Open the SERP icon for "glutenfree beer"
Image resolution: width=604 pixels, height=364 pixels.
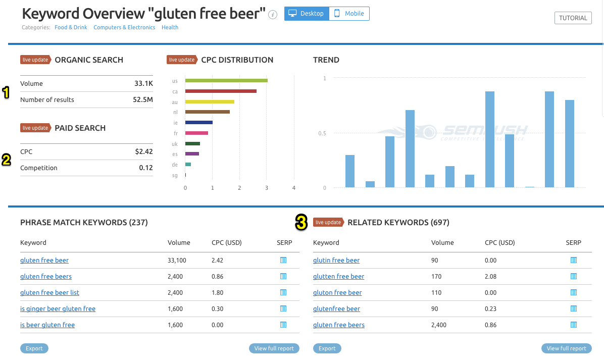click(x=573, y=308)
